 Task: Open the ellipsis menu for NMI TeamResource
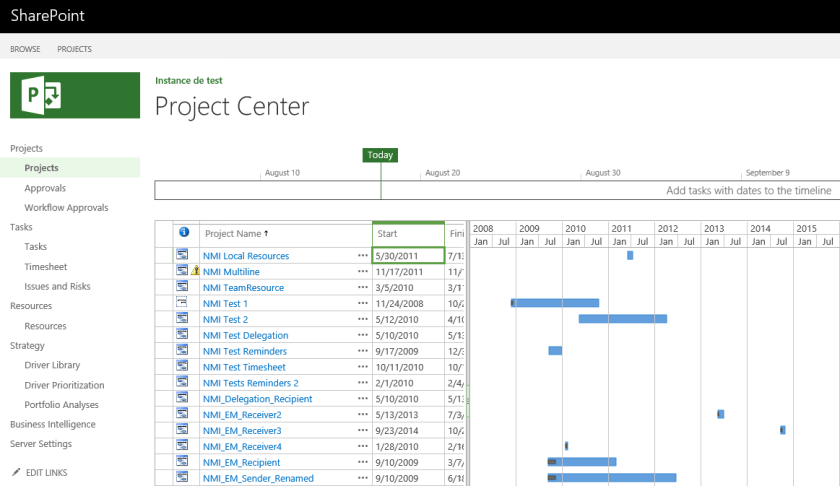(x=362, y=288)
